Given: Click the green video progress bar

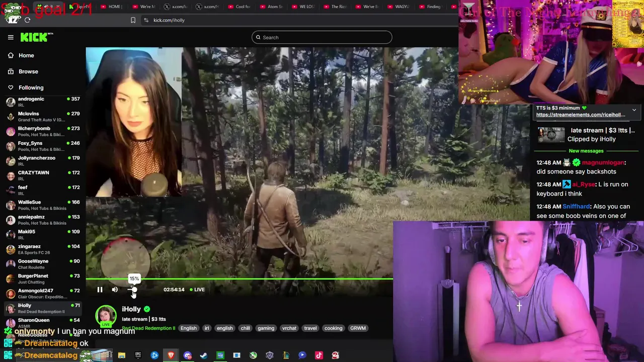Looking at the screenshot, I should coord(239,279).
